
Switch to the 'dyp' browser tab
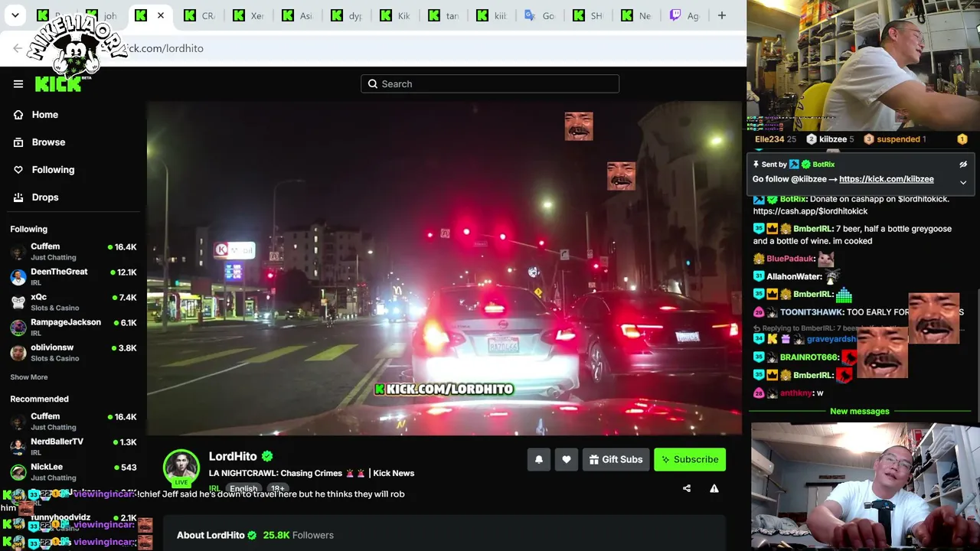(345, 15)
